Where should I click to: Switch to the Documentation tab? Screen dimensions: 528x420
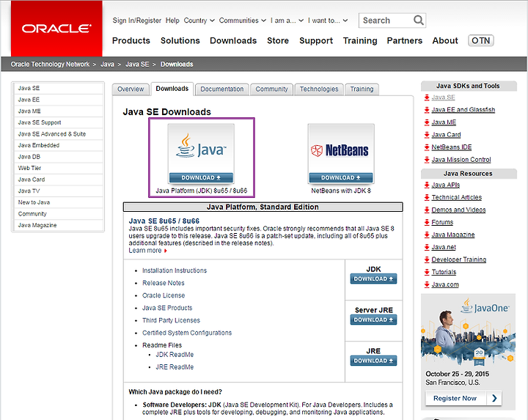[x=222, y=89]
